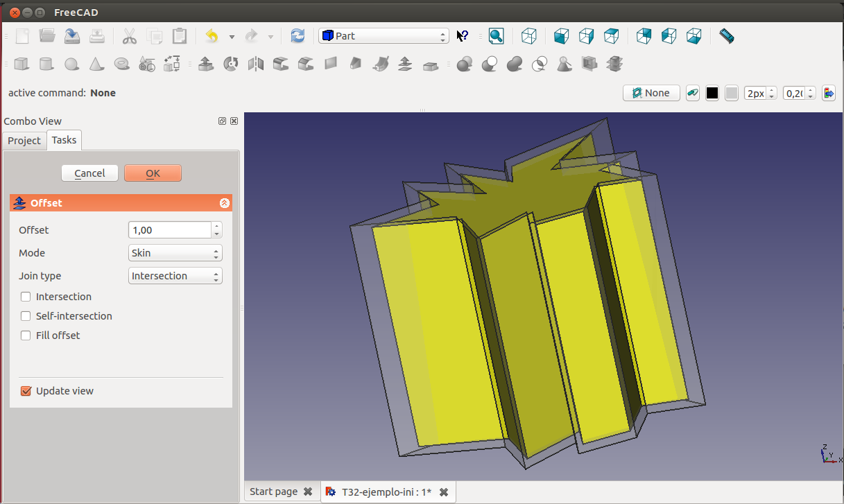Select the axonometric view cube icon
This screenshot has height=504, width=844.
coord(529,36)
